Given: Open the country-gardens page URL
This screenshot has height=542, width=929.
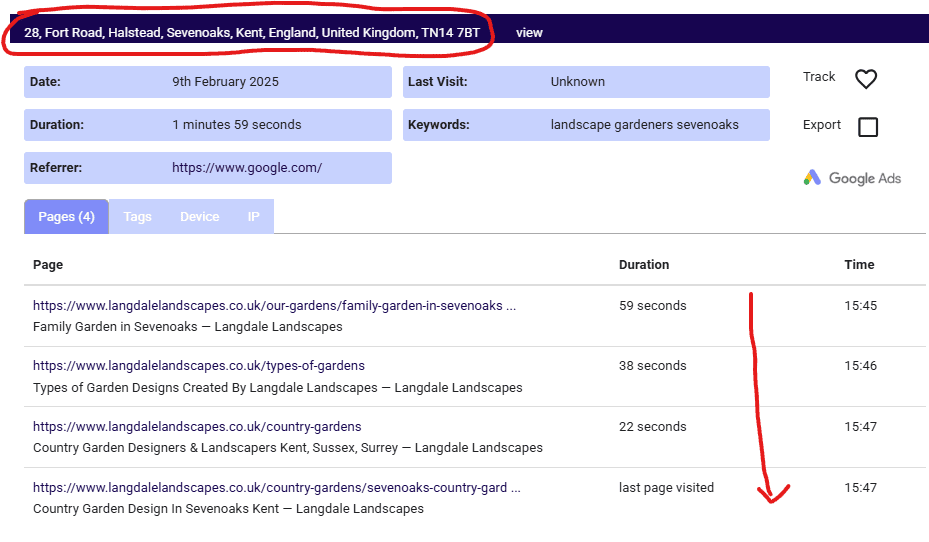Looking at the screenshot, I should point(197,427).
